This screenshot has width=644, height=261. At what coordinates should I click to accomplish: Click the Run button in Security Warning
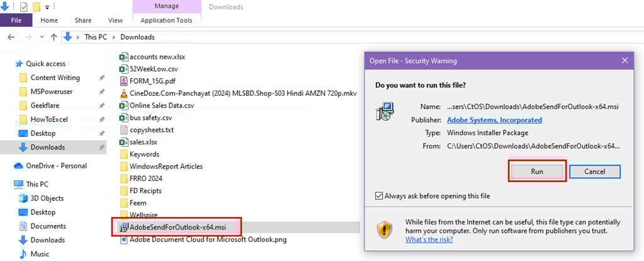click(x=537, y=171)
